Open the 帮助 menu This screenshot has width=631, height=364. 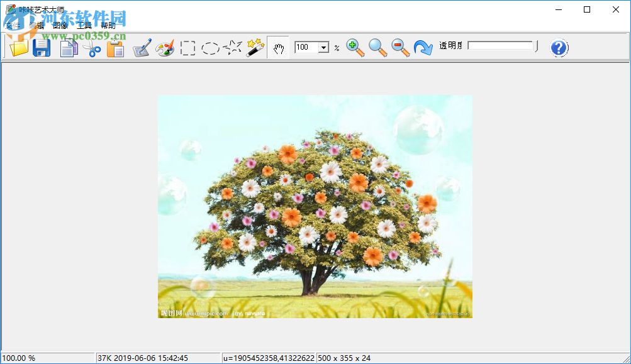tap(108, 26)
